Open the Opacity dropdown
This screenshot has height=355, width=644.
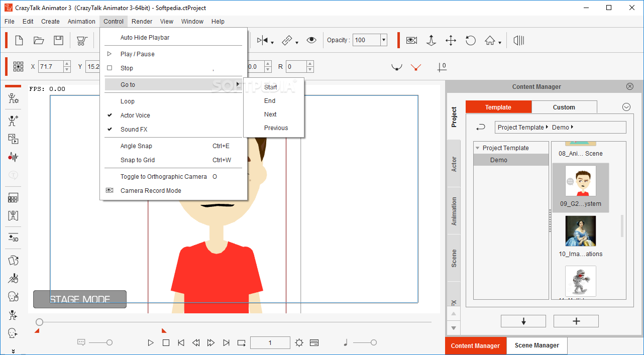click(384, 40)
